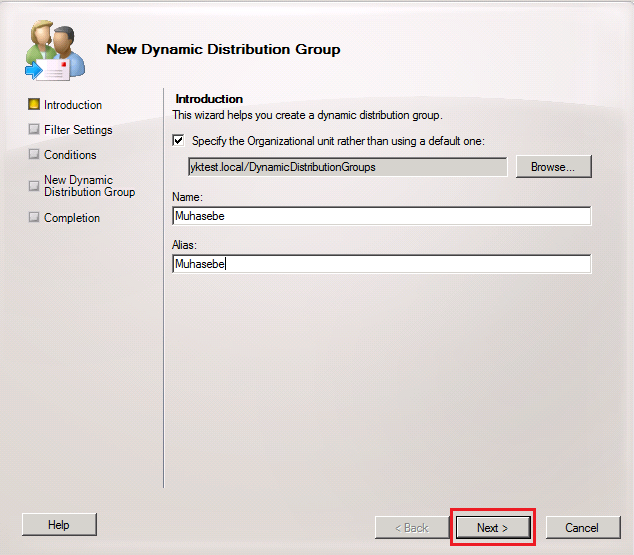
Task: Uncheck the Specify the Organizational unit checkbox
Action: 179,141
